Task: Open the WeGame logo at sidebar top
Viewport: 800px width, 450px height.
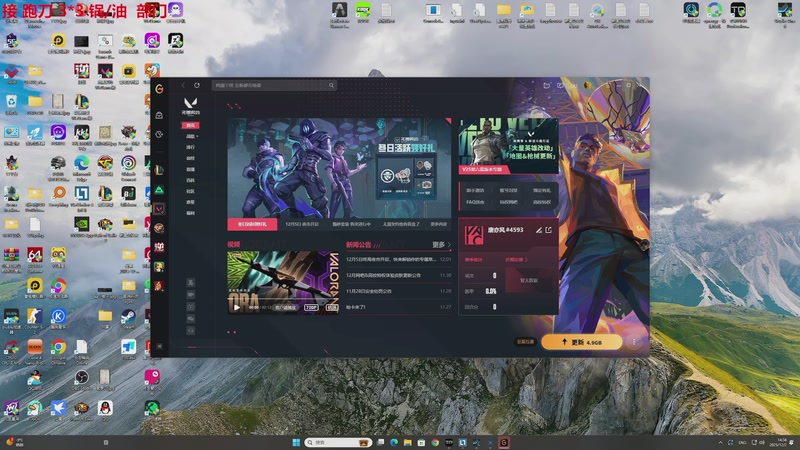Action: (x=159, y=89)
